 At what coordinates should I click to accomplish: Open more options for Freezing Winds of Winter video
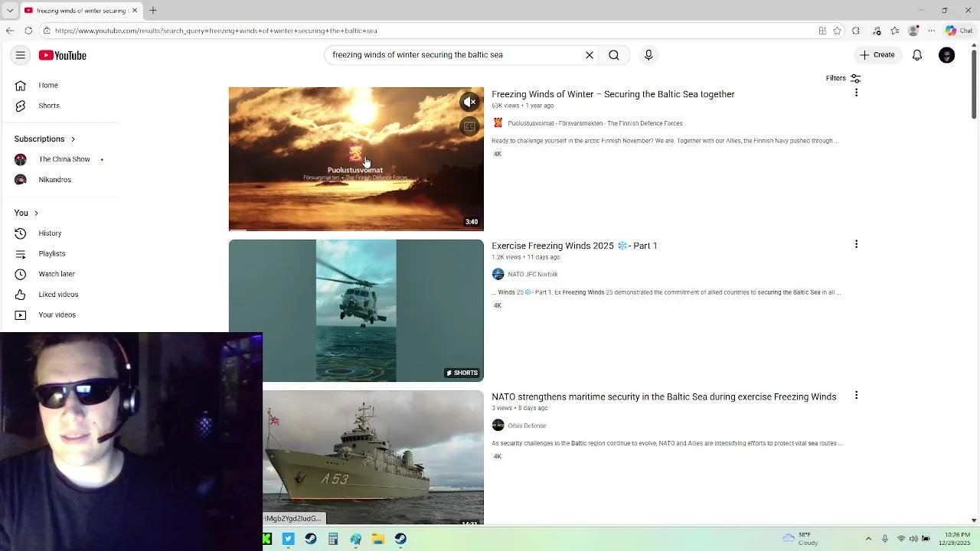(x=856, y=93)
